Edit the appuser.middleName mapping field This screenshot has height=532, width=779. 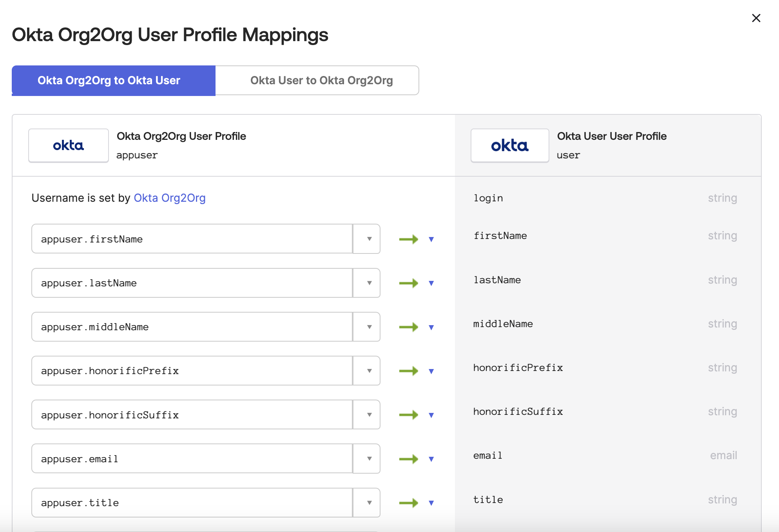pos(192,327)
